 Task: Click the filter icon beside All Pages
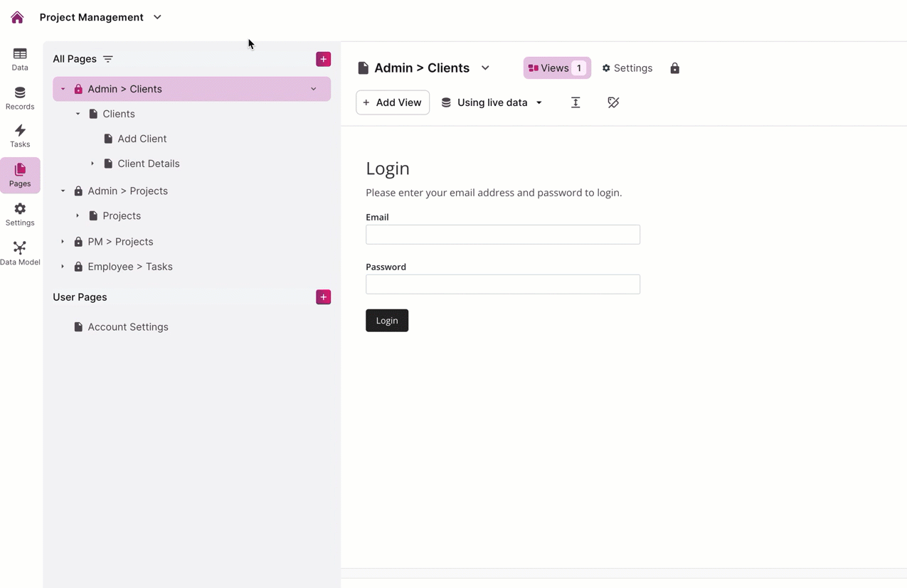coord(108,59)
